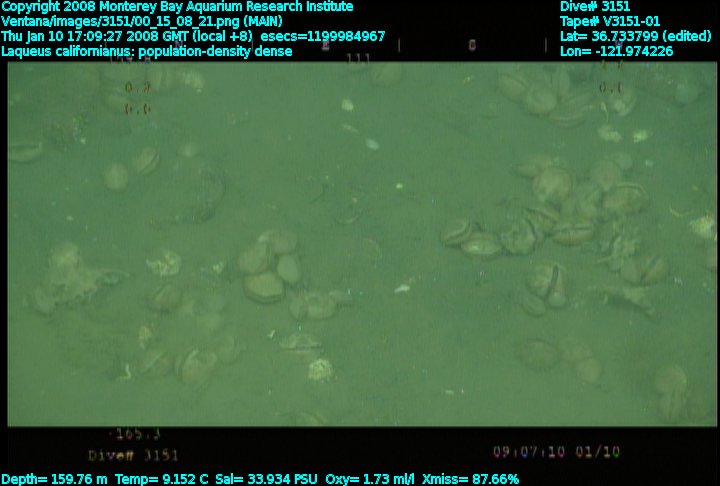Image resolution: width=720 pixels, height=486 pixels.
Task: Click the Lon= -121.974226 reading
Action: 616,51
